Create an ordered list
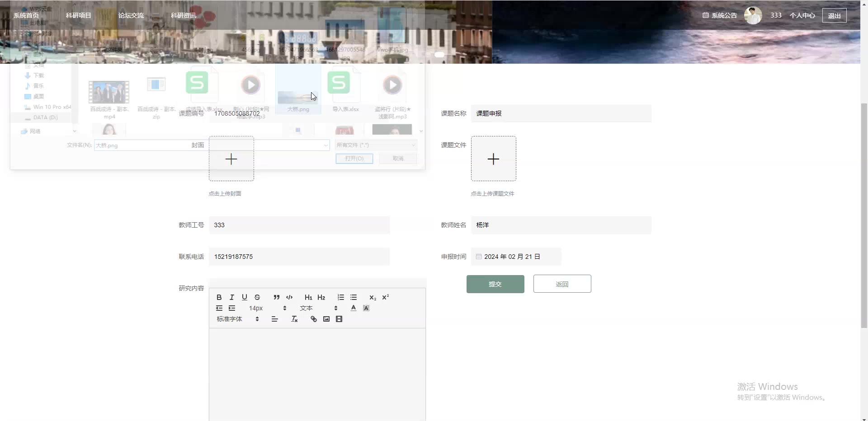 pos(341,297)
